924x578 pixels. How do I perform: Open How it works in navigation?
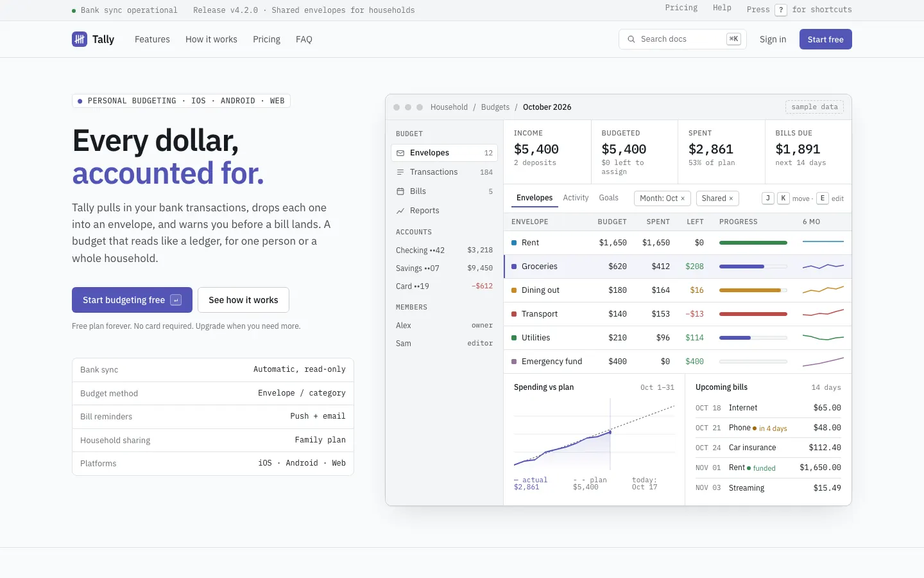click(211, 39)
